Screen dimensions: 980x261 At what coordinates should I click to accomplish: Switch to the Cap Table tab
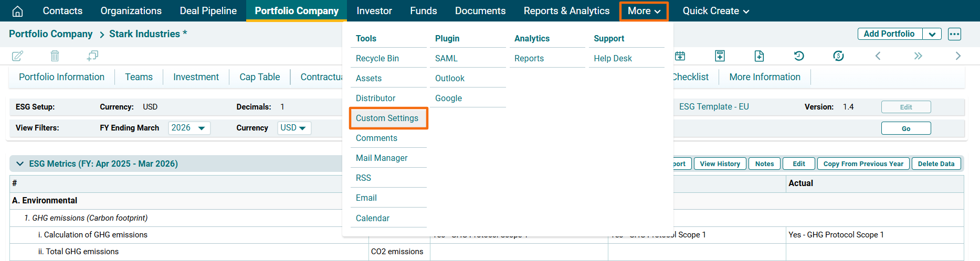[259, 77]
